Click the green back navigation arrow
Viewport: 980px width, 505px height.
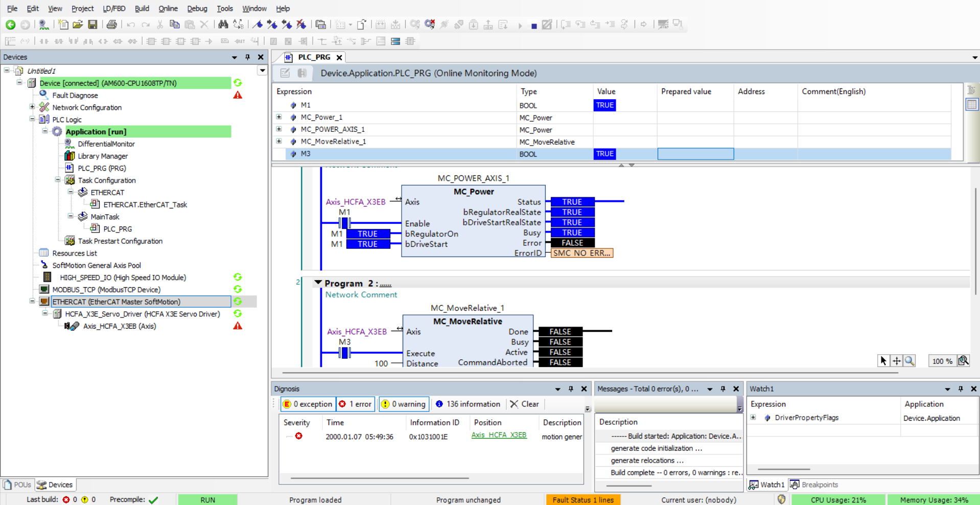[10, 25]
